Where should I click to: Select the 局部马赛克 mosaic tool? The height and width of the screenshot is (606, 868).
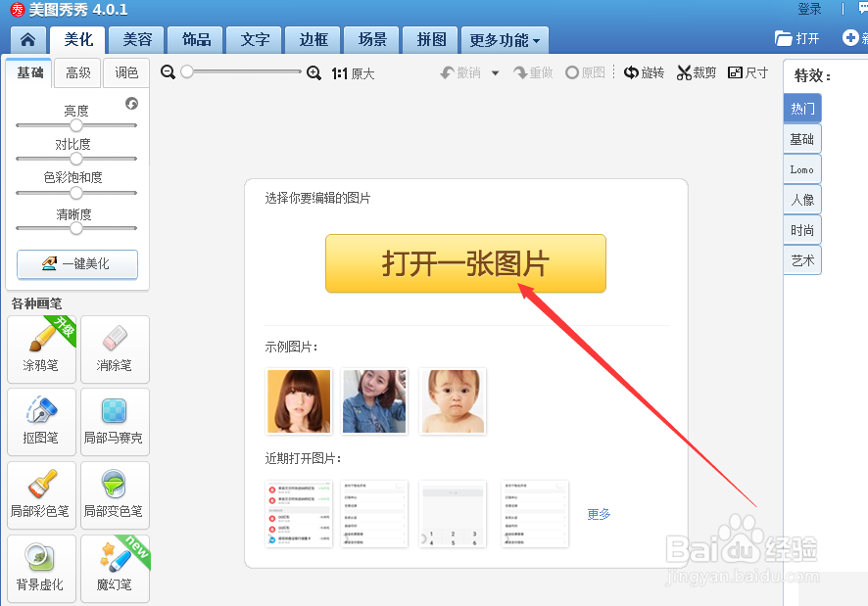pyautogui.click(x=116, y=422)
